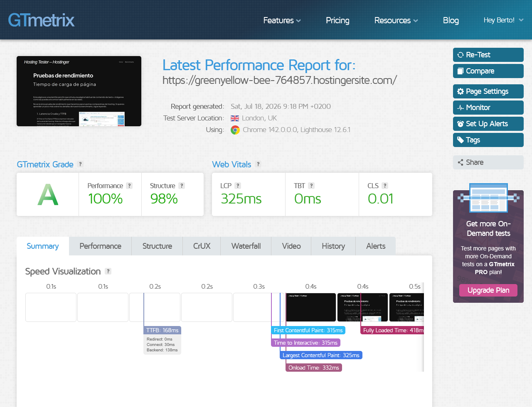This screenshot has height=407, width=532.
Task: Click the Time to Interactive: 315ms marker
Action: tap(305, 343)
